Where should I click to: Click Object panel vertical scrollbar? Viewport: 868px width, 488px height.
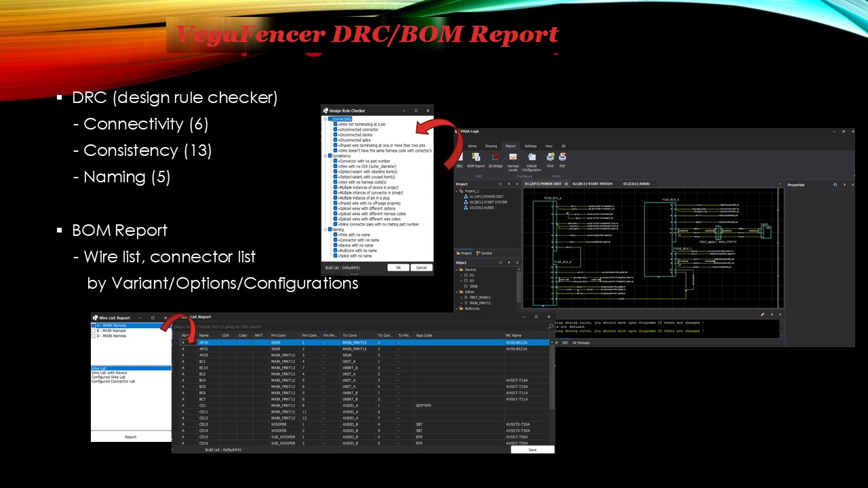[519, 288]
